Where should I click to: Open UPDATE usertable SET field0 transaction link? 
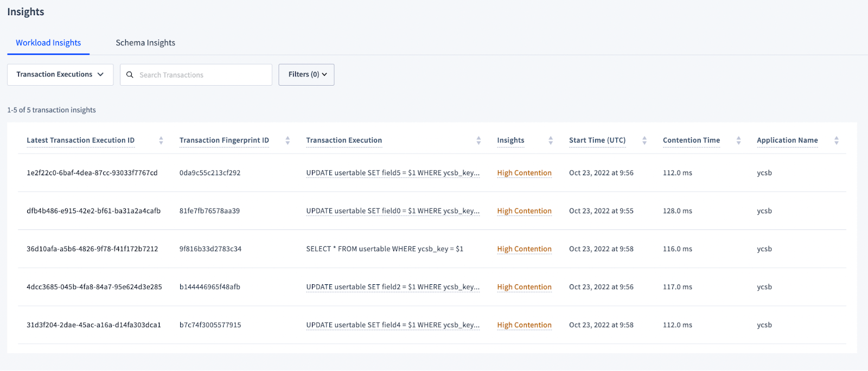click(x=393, y=211)
